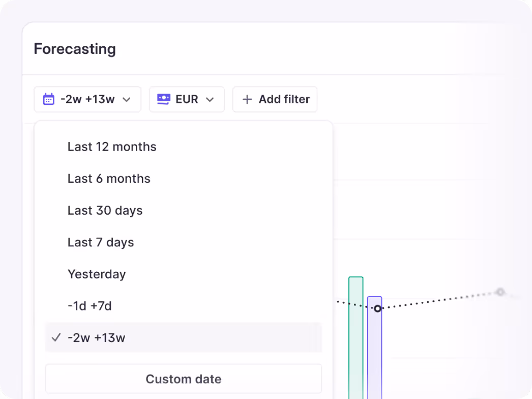Click the checkmark beside -2w +13w option
The height and width of the screenshot is (399, 532).
[56, 337]
